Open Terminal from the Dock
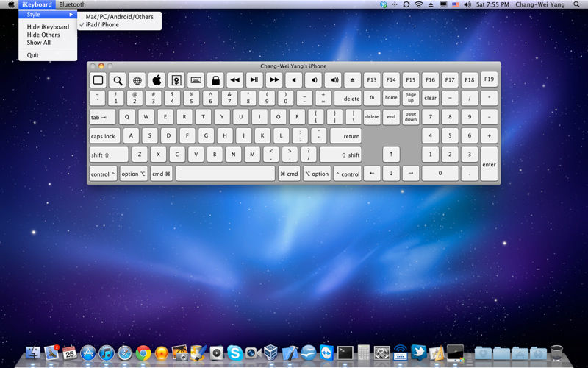 (x=345, y=353)
